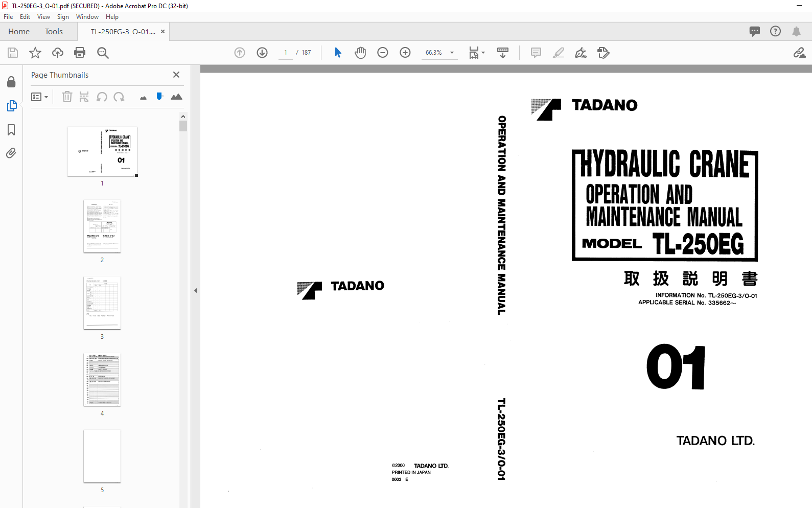Add a sticky note comment

click(536, 53)
